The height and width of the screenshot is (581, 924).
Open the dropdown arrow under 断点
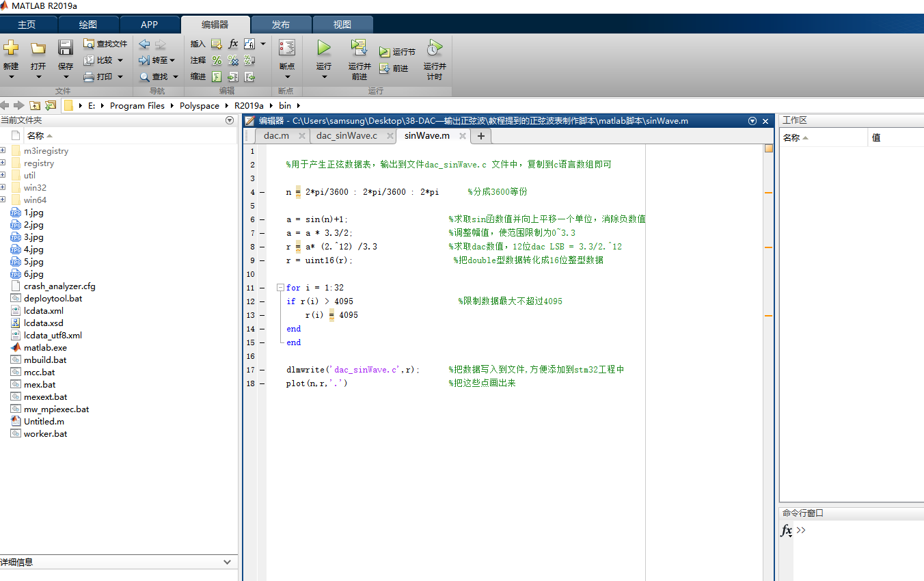(287, 77)
